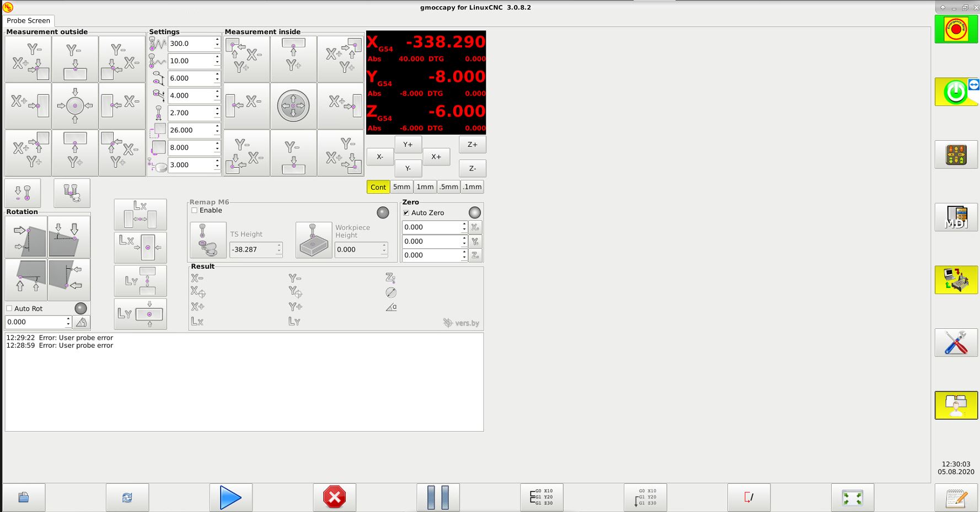Viewport: 980px width, 512px height.
Task: Open the settings tools wrench icon
Action: point(956,343)
